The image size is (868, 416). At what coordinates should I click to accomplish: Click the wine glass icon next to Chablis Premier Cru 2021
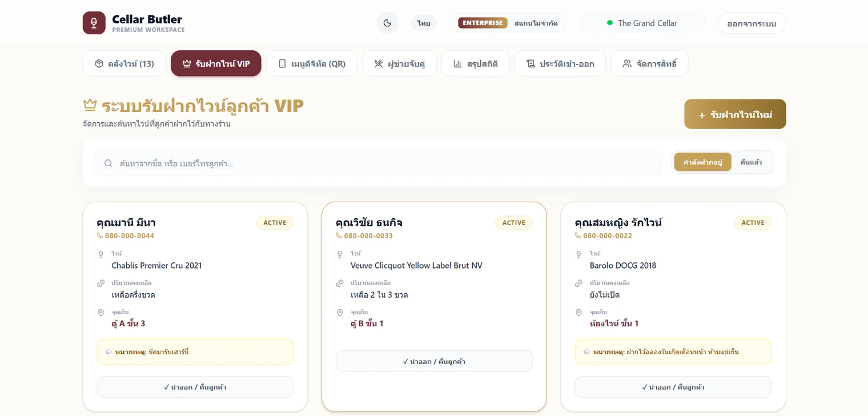tap(101, 254)
